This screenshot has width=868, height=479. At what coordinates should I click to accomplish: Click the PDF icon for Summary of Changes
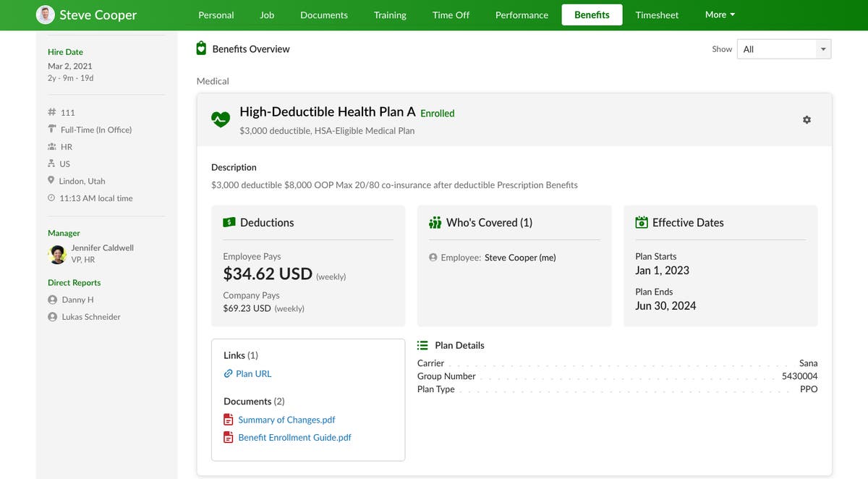(228, 419)
